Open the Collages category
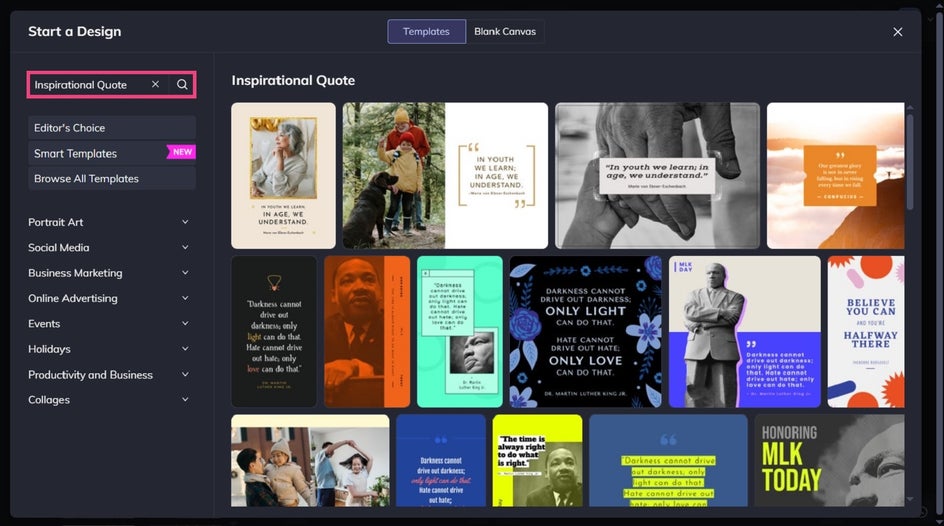Image resolution: width=944 pixels, height=526 pixels. tap(49, 400)
